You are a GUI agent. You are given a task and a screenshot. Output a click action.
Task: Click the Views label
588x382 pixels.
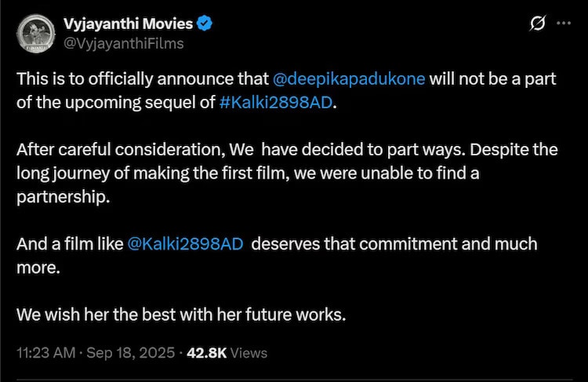249,353
